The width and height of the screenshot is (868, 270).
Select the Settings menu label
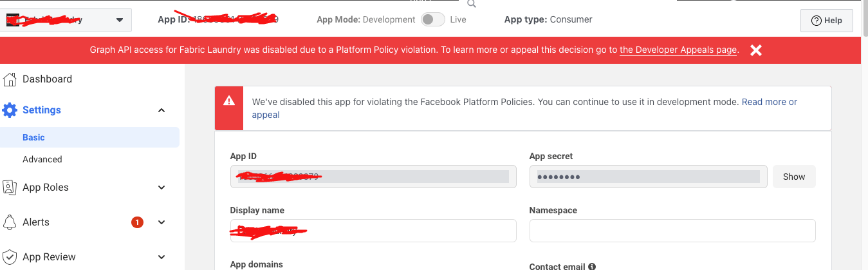pyautogui.click(x=42, y=110)
